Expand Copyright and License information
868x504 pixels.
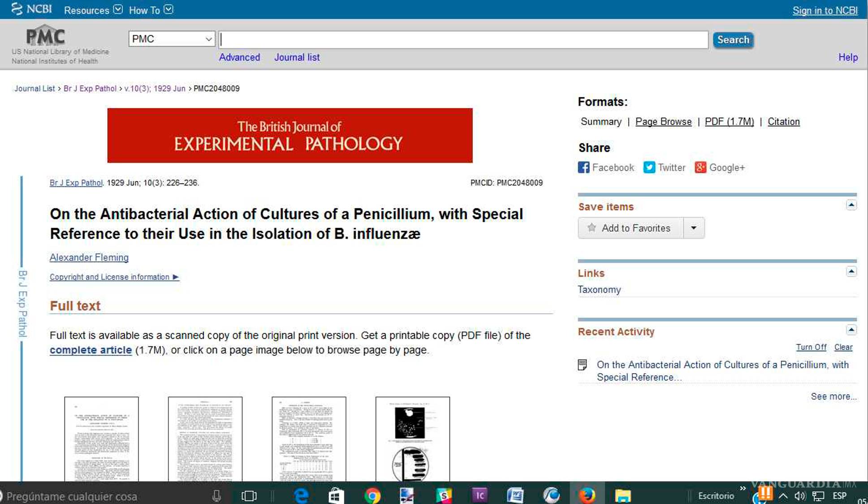coord(114,277)
